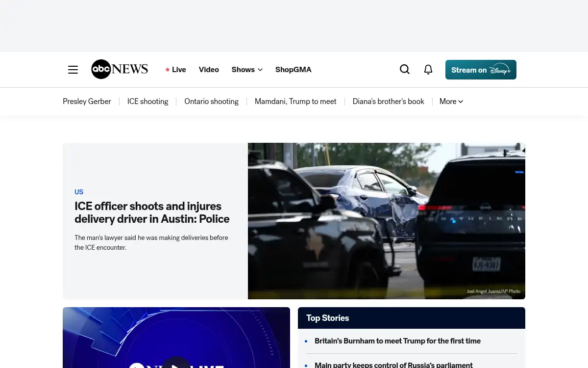Click the lead story car photo
This screenshot has height=368, width=588.
tap(387, 221)
